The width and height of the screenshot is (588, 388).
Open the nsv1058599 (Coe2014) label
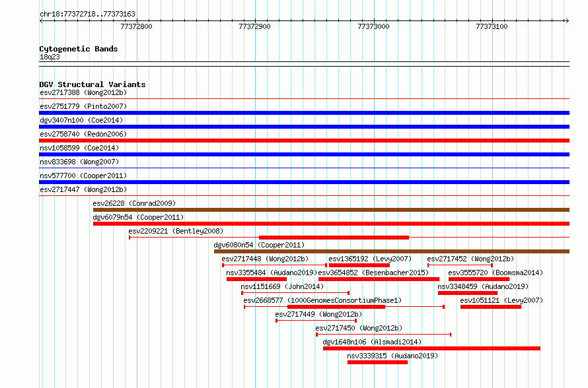click(x=79, y=148)
